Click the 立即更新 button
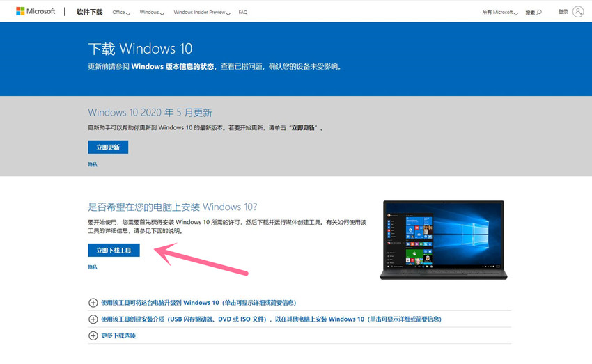Image resolution: width=592 pixels, height=364 pixels. [108, 147]
